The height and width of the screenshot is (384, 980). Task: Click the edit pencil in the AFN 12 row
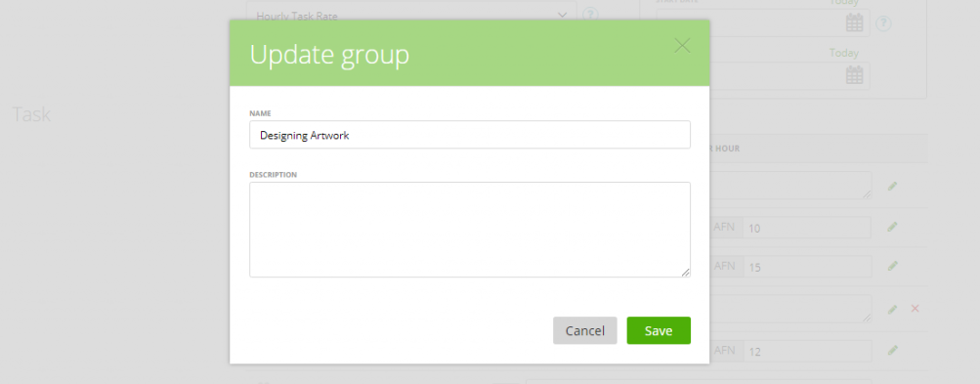point(892,350)
